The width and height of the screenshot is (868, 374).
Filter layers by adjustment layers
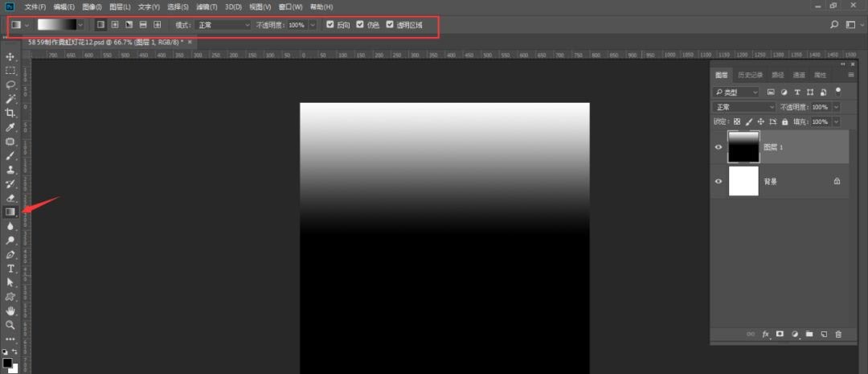tap(784, 92)
